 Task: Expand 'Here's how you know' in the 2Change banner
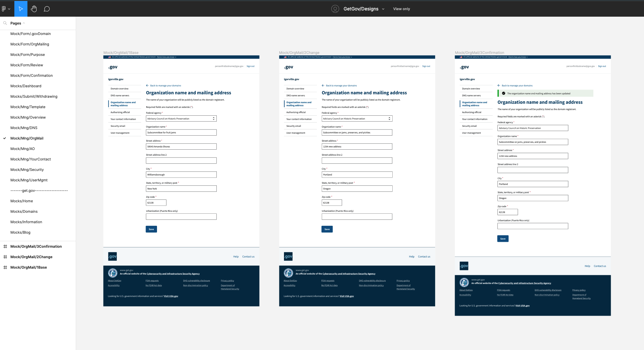click(341, 57)
